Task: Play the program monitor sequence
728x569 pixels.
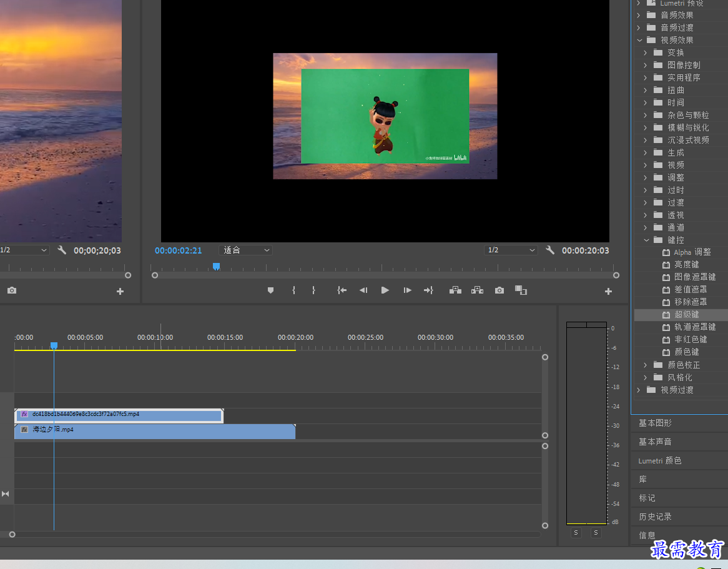Action: point(385,290)
